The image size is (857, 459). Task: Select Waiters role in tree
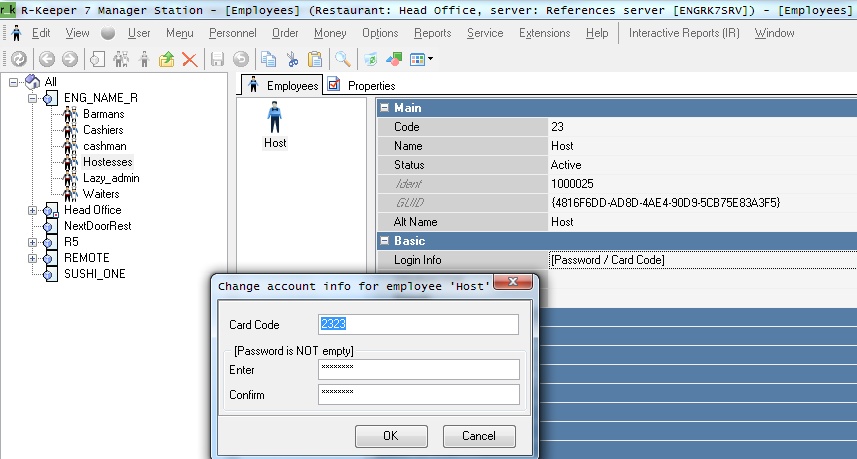pos(101,194)
